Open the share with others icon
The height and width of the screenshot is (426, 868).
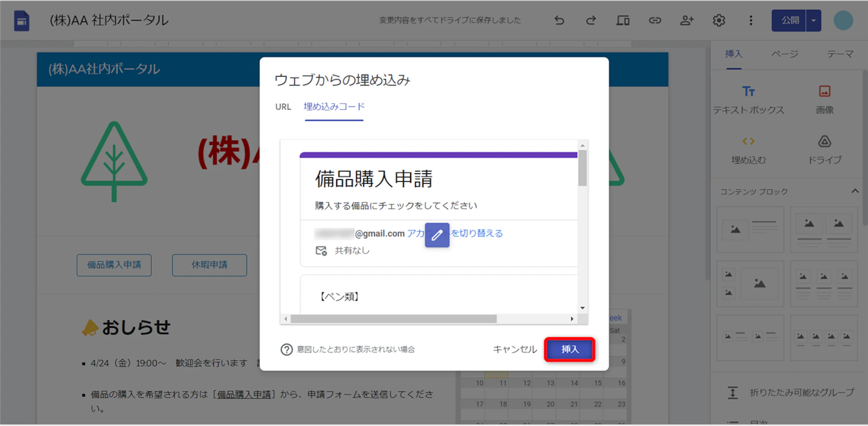[687, 20]
